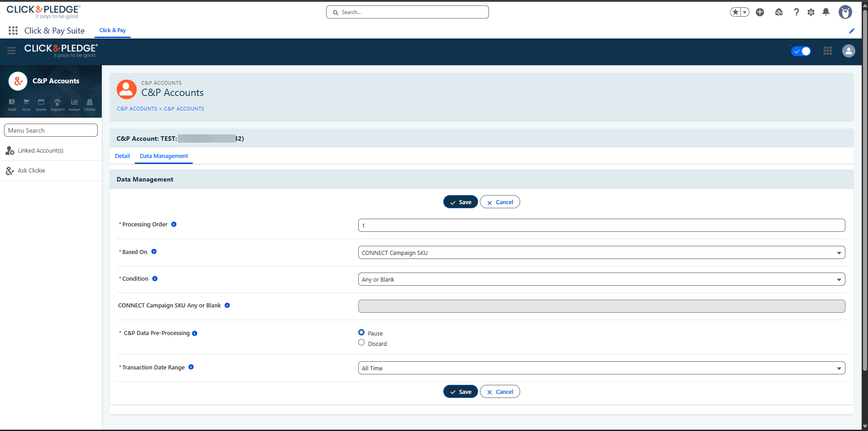
Task: Click the global Search box
Action: coord(407,12)
